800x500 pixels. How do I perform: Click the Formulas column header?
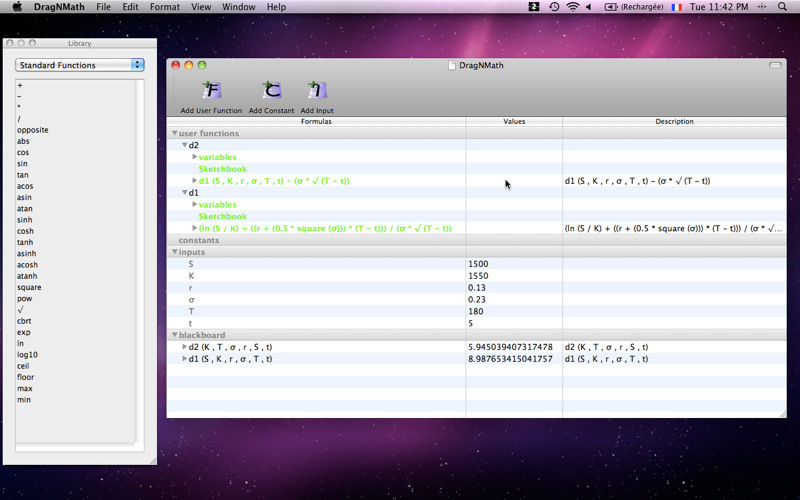tap(316, 121)
